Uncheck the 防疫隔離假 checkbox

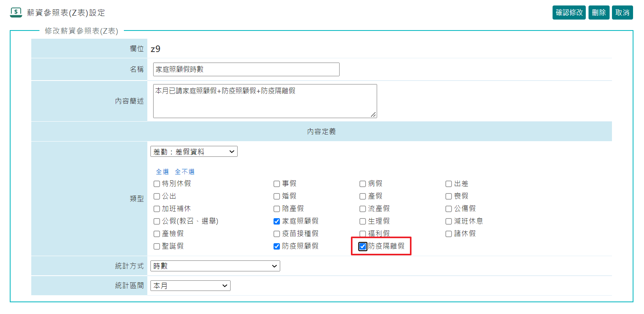click(363, 246)
